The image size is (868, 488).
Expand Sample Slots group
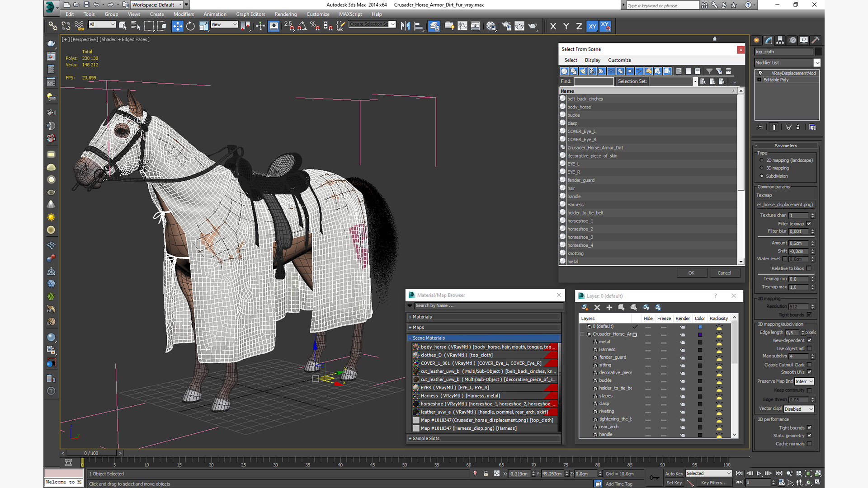click(x=484, y=439)
